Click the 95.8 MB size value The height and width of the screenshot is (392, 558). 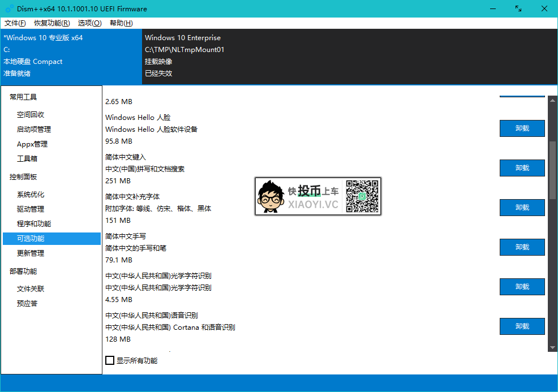click(119, 141)
